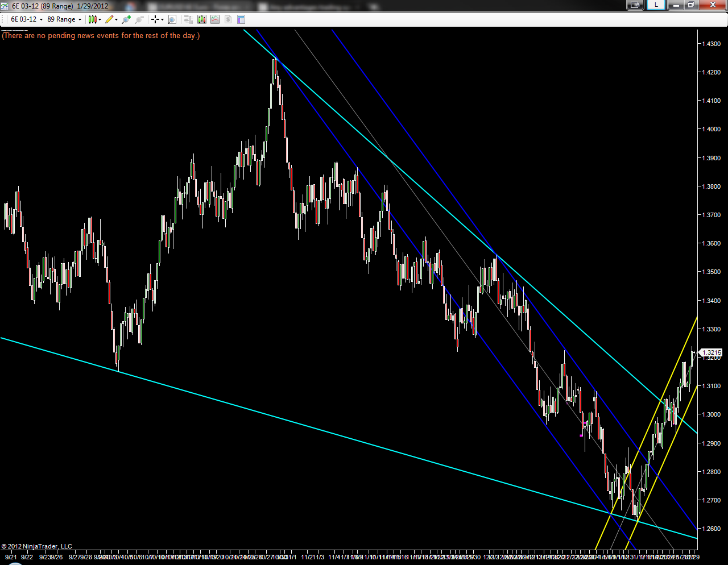Expand the draw tools dropdown arrow

pyautogui.click(x=116, y=19)
